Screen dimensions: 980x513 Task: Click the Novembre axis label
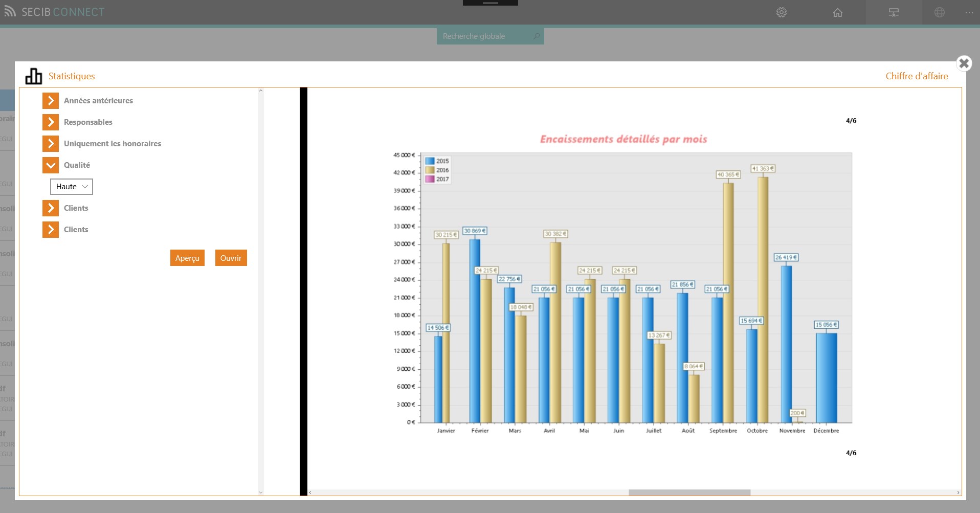coord(792,431)
